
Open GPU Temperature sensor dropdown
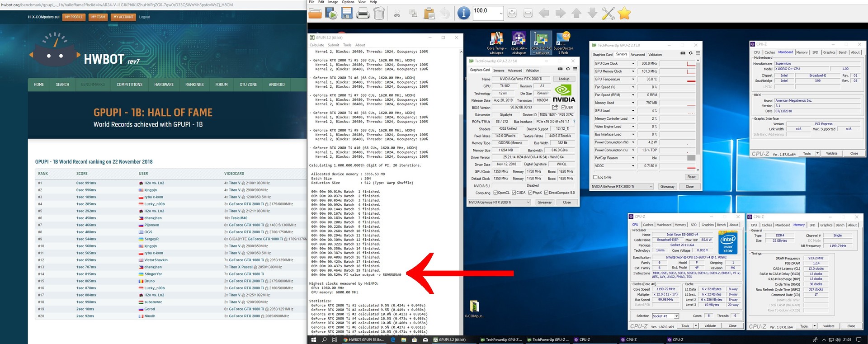(633, 79)
